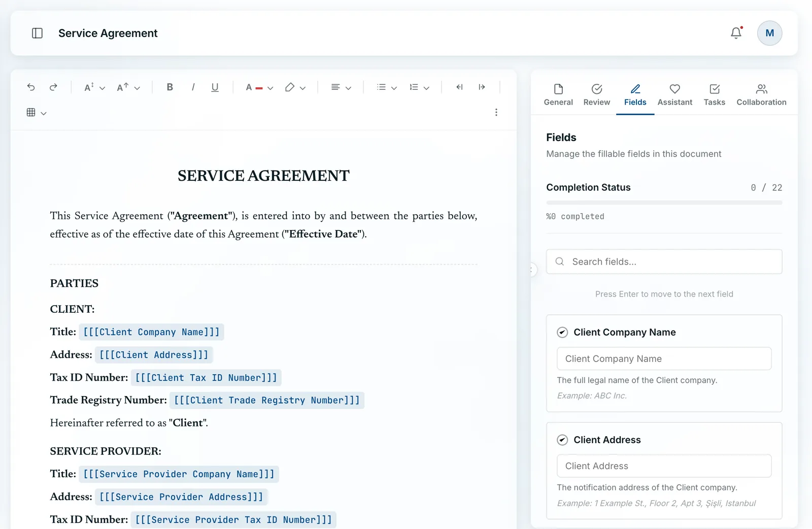Image resolution: width=812 pixels, height=529 pixels.
Task: Select the [[[Client Address]]] placeholder
Action: tap(154, 355)
